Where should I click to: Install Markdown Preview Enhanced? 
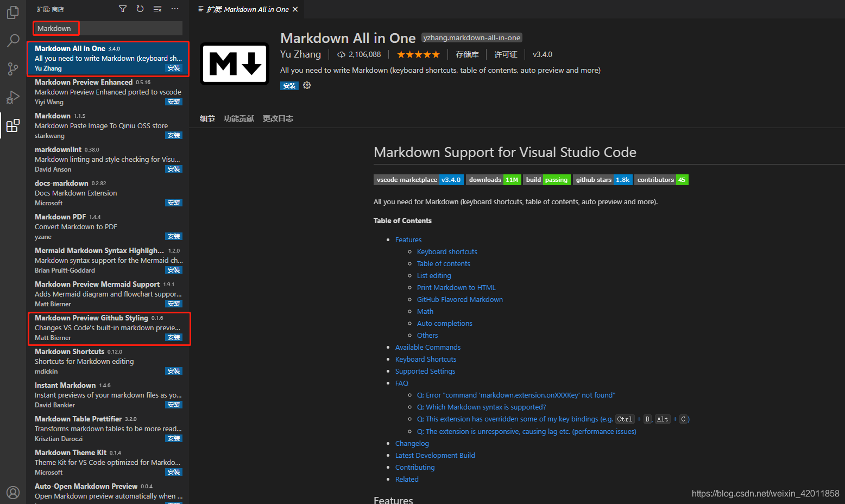[x=174, y=102]
